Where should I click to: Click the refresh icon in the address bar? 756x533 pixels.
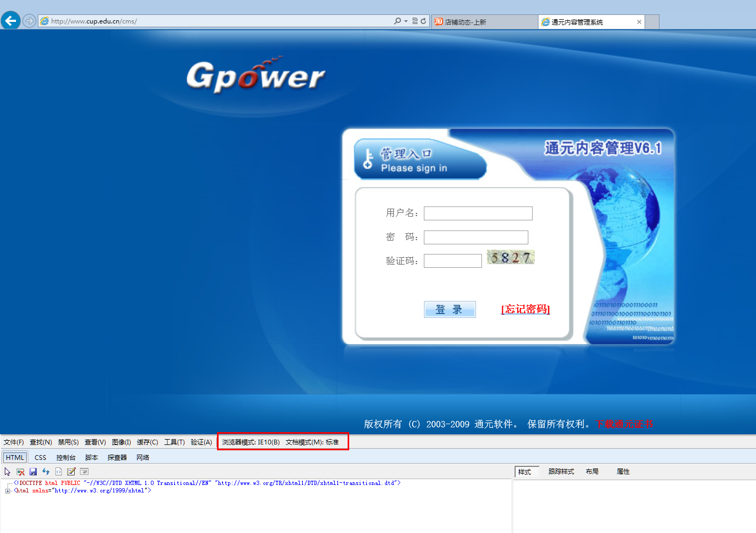click(x=423, y=21)
